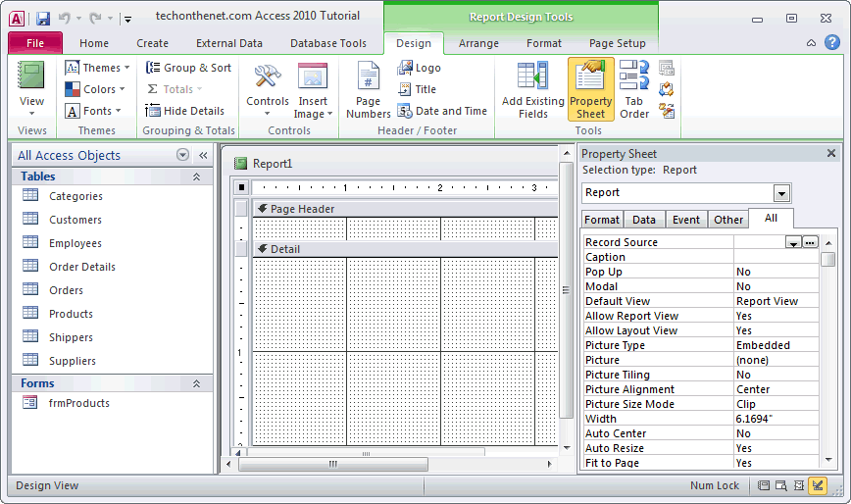Screen dimensions: 851x504
Task: Open the Fonts theme dropdown
Action: coord(93,111)
